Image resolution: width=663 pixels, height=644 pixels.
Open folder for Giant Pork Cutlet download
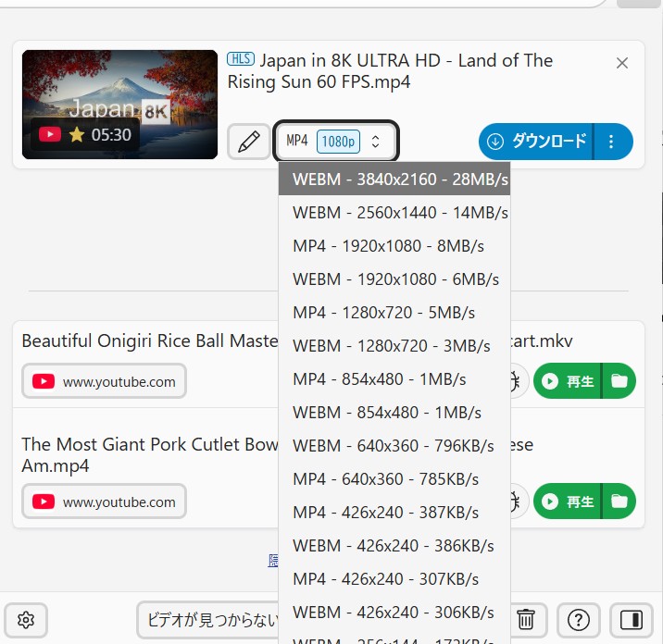pos(619,502)
